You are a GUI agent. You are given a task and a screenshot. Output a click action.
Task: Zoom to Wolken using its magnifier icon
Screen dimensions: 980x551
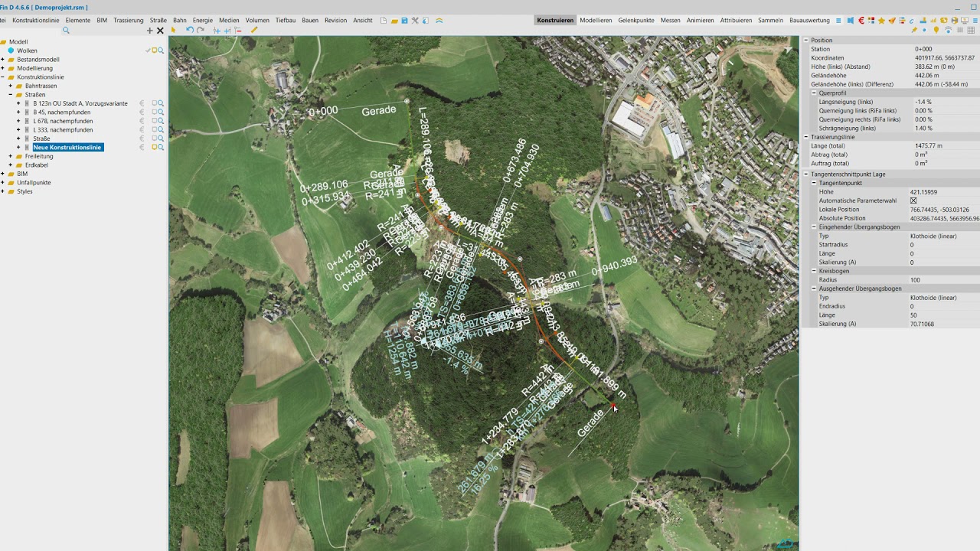(161, 51)
